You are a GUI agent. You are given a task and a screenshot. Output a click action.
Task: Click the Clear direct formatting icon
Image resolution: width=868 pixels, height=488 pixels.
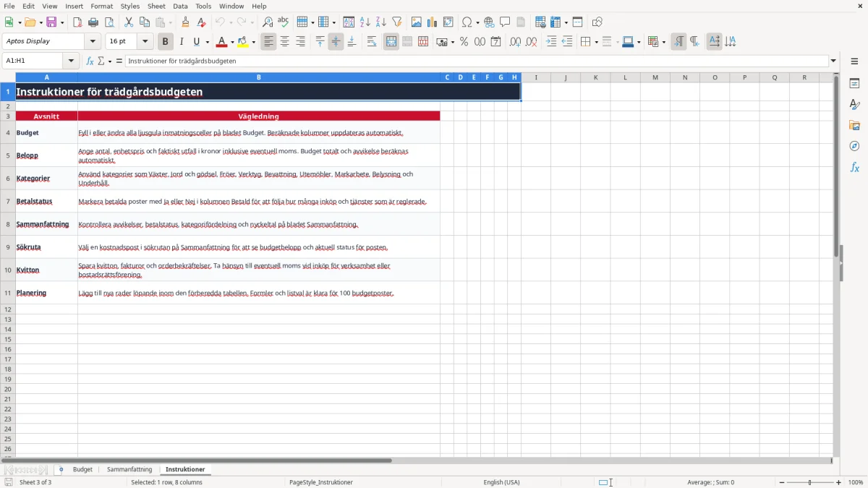tap(201, 22)
